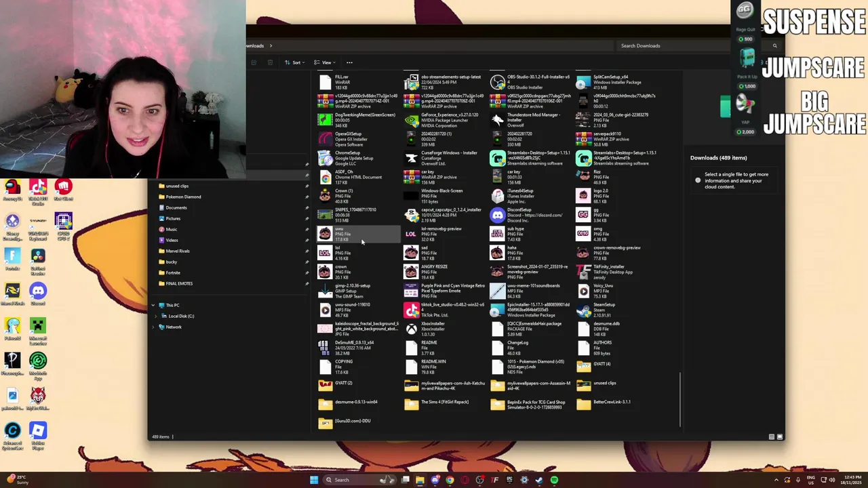The width and height of the screenshot is (868, 488).
Task: Click the DeSmuME_0.9.13_x64 file icon
Action: [325, 348]
